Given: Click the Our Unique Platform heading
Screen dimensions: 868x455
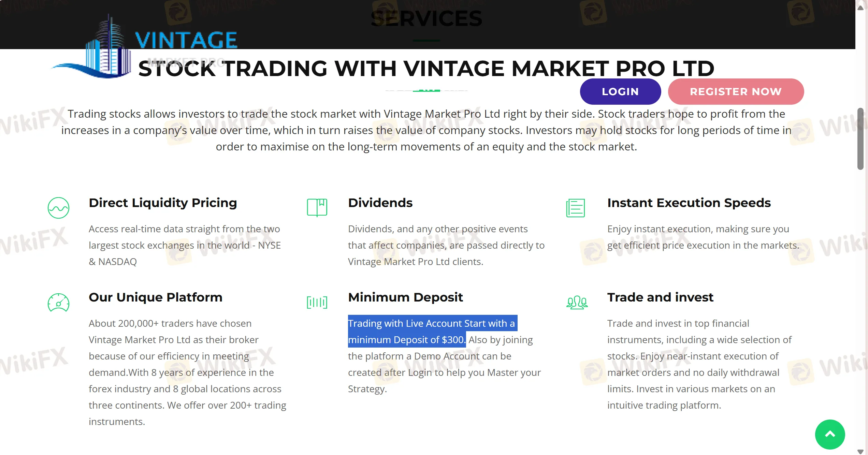Looking at the screenshot, I should (156, 297).
